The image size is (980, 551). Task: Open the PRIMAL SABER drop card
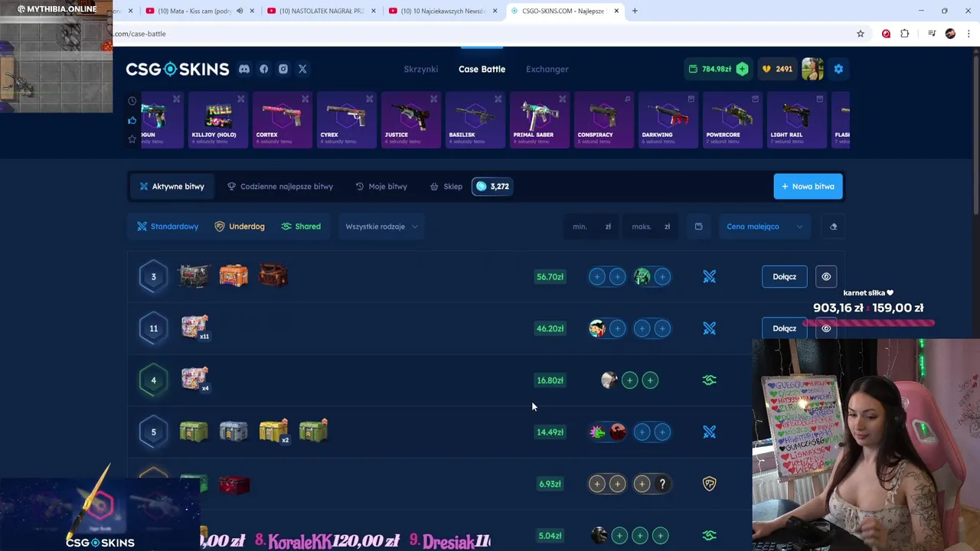click(540, 119)
